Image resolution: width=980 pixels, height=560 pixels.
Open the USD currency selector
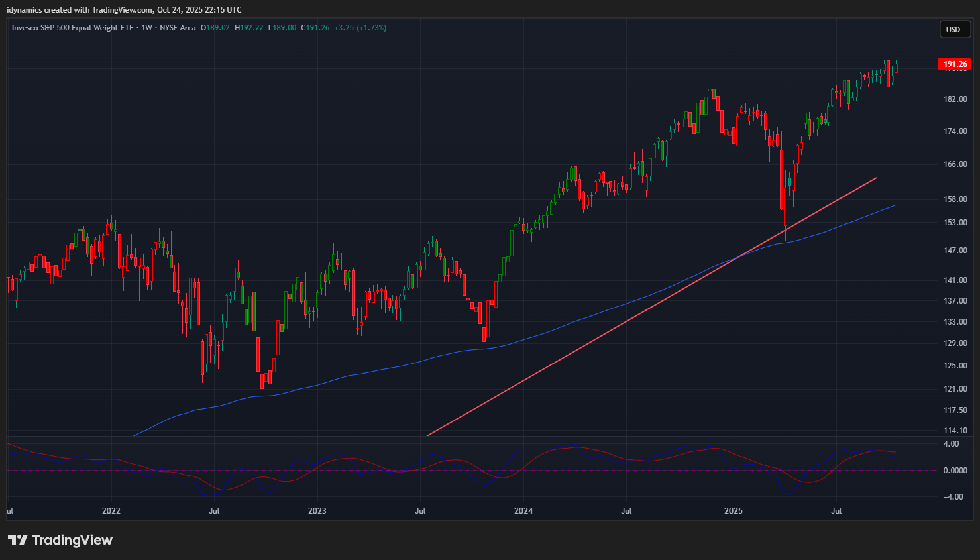click(x=953, y=29)
